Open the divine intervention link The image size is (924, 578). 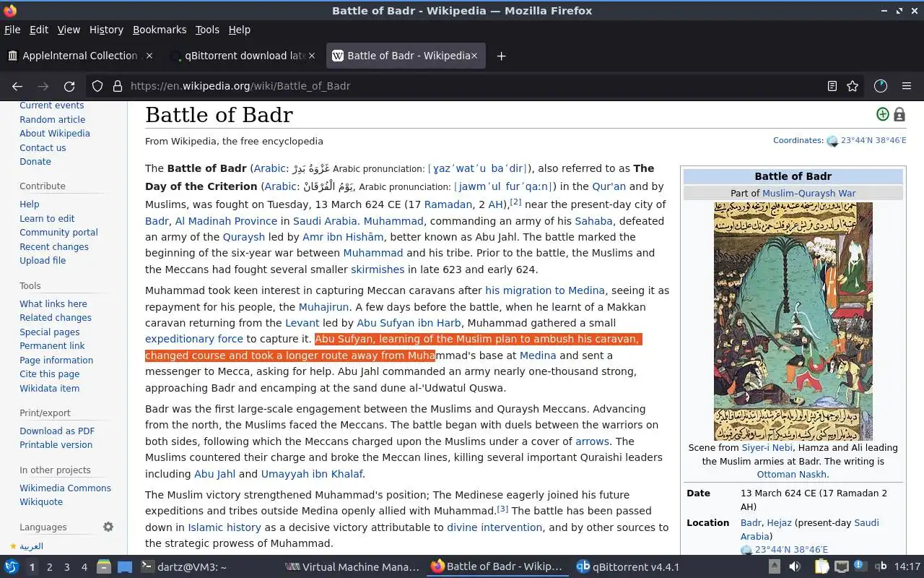point(494,527)
